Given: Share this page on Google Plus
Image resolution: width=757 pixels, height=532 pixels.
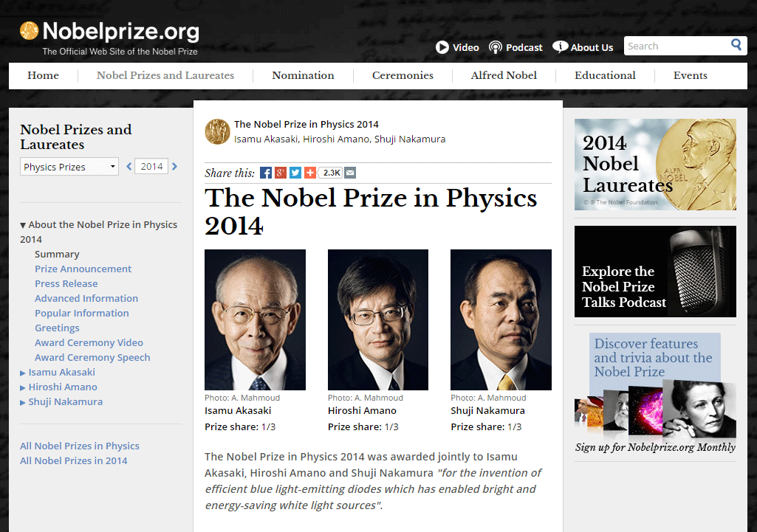Looking at the screenshot, I should pos(281,173).
